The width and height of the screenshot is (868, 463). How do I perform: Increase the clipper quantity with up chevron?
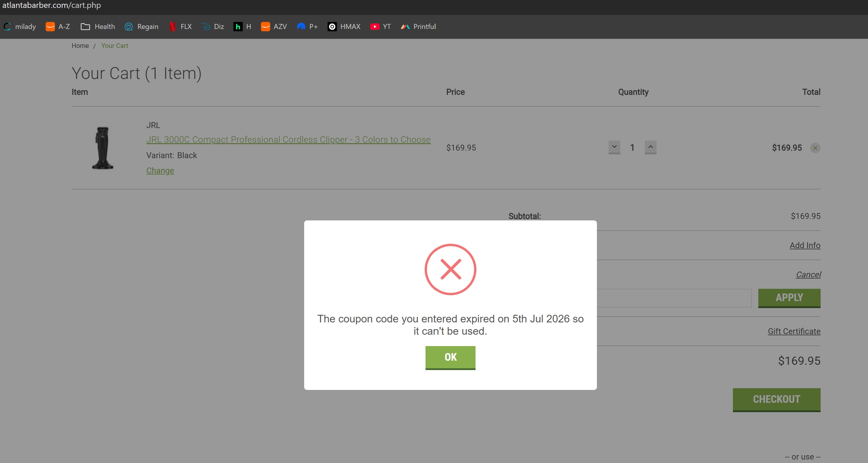coord(650,147)
